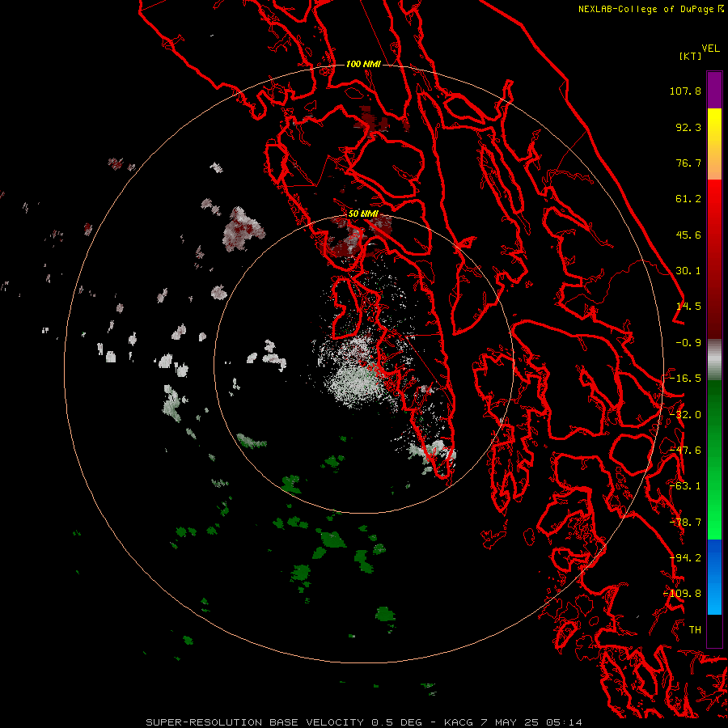Pick the purple segment of velocity color bar
The image size is (728, 728).
(714, 90)
